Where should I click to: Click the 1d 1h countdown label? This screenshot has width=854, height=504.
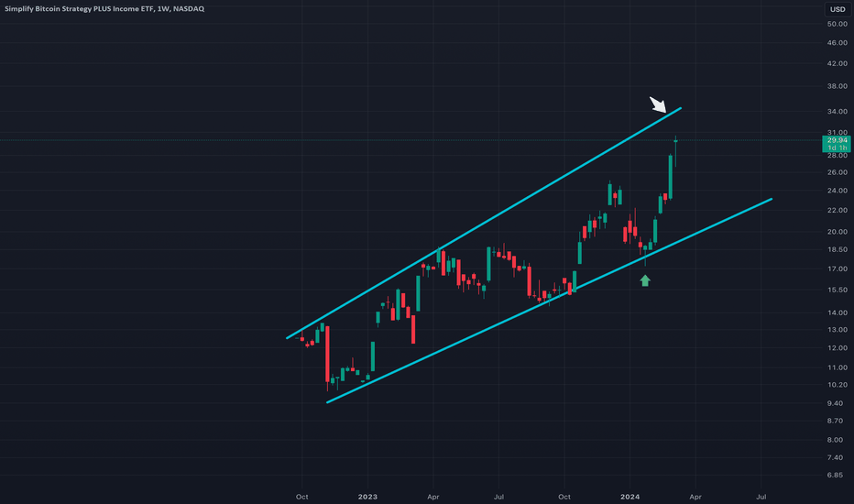[837, 148]
